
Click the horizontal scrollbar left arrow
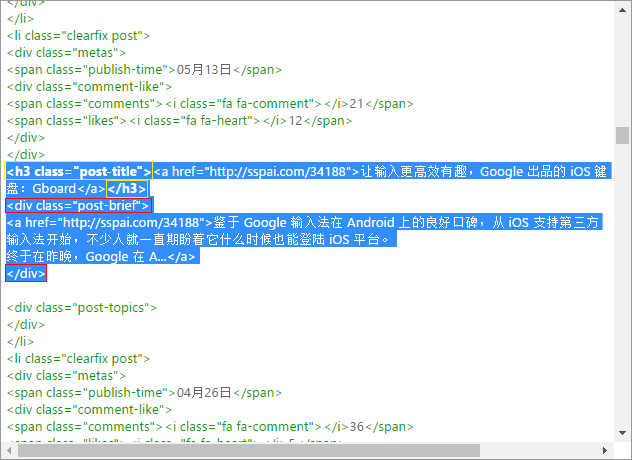[x=9, y=450]
